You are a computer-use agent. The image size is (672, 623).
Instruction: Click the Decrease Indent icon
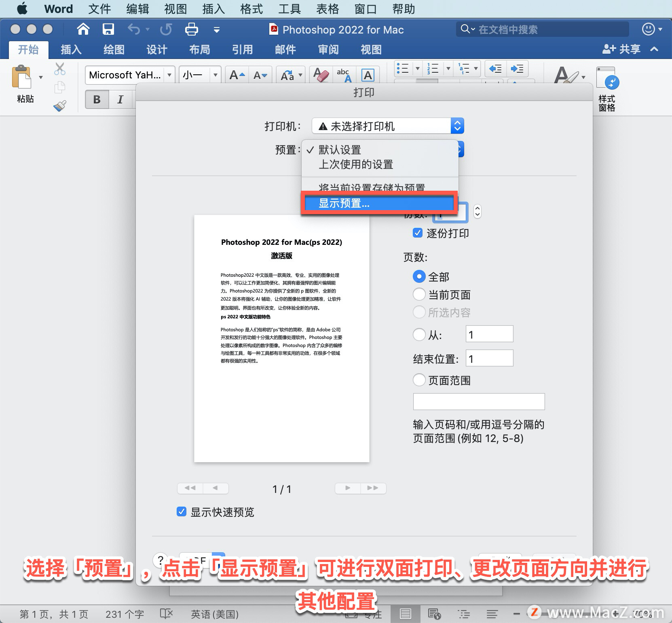coord(495,69)
